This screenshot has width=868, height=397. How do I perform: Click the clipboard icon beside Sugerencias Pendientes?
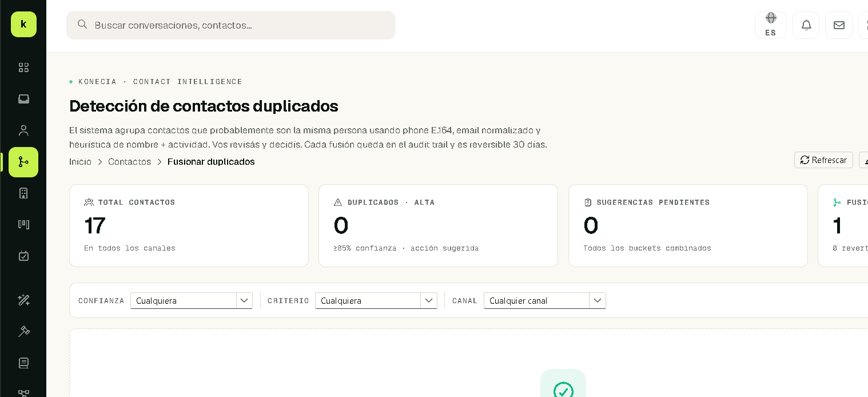pos(588,202)
